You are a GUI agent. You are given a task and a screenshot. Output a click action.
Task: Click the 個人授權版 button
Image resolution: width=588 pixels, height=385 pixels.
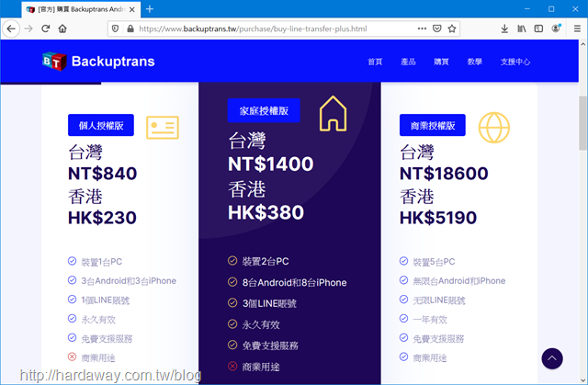(x=101, y=125)
